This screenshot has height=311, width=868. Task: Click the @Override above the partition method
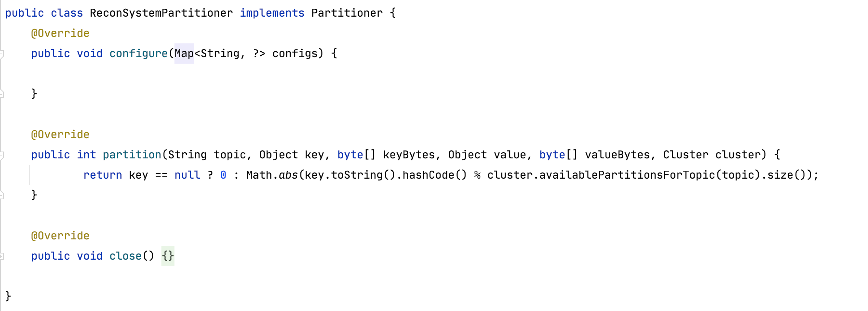click(x=60, y=135)
